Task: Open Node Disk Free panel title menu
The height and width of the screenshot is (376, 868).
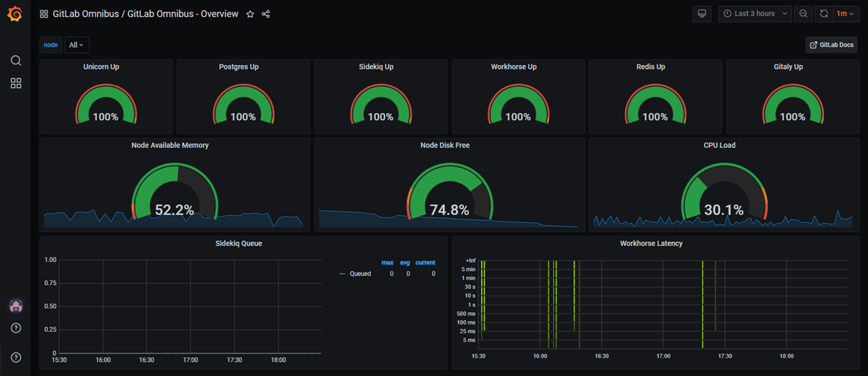Action: [445, 145]
